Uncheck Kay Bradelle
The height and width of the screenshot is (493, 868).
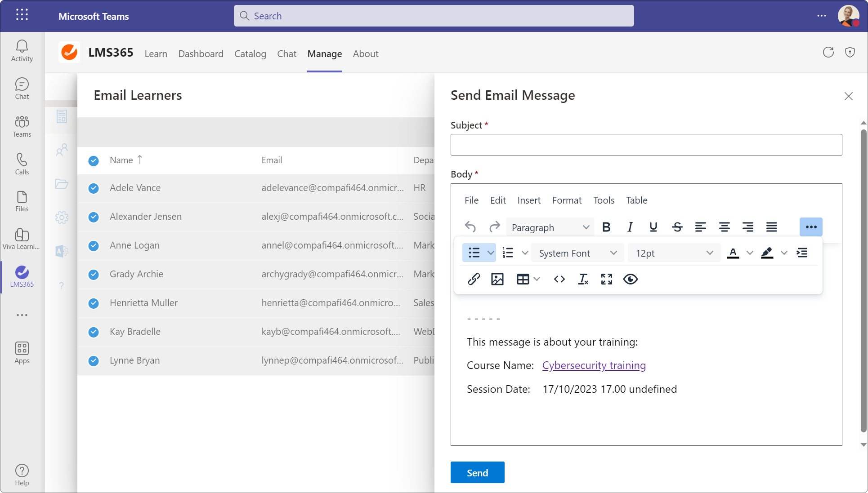[x=94, y=332]
